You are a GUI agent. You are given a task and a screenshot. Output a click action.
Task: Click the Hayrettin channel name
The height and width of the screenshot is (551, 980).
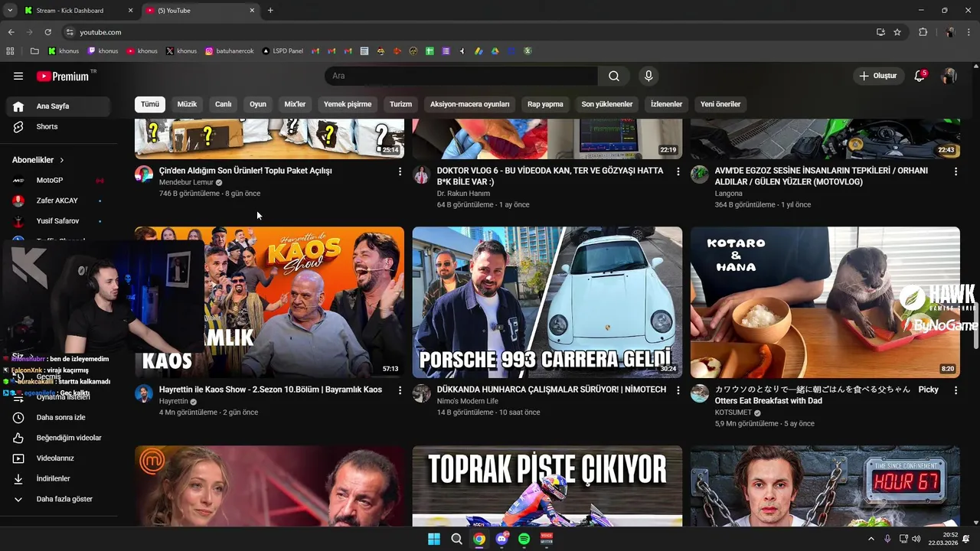[174, 401]
